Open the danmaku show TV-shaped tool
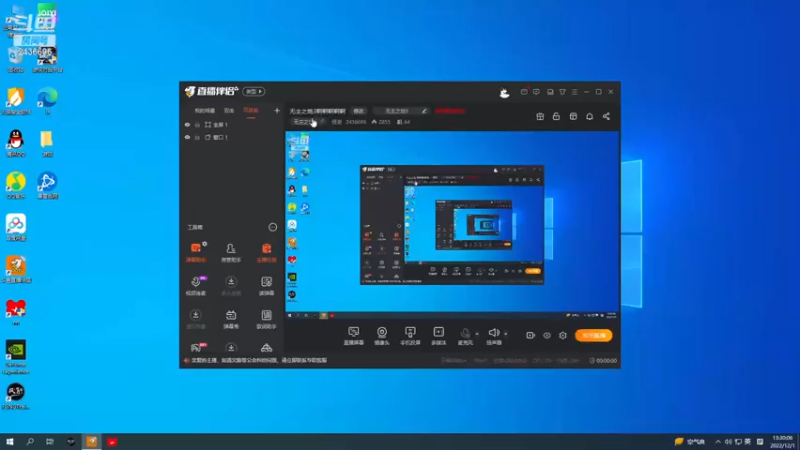 coord(231,319)
